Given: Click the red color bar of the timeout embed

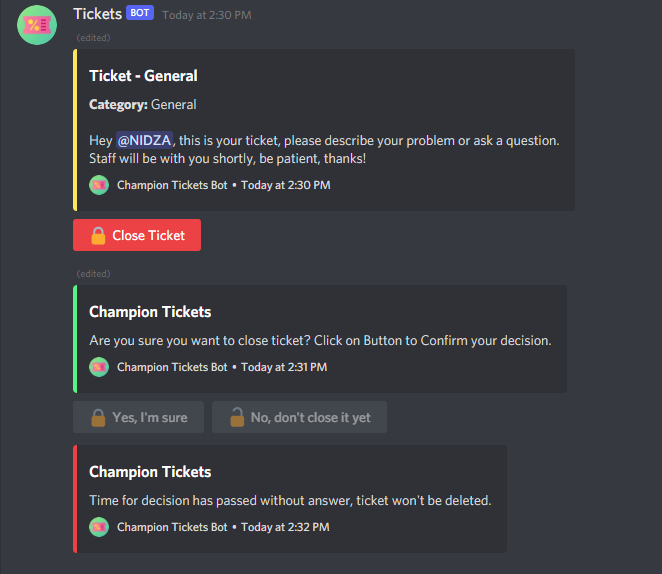Looking at the screenshot, I should [75, 499].
